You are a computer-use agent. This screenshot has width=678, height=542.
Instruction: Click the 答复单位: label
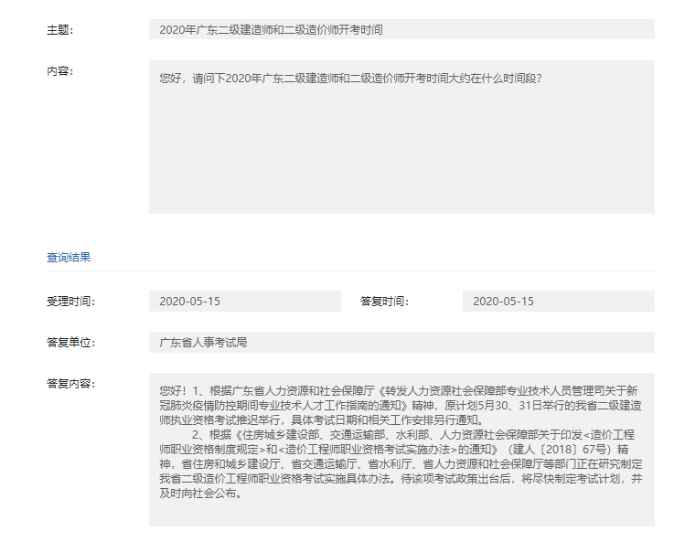pyautogui.click(x=71, y=343)
